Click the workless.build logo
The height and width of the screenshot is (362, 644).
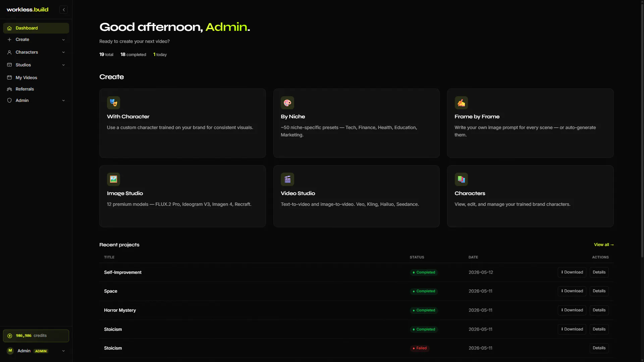point(28,10)
